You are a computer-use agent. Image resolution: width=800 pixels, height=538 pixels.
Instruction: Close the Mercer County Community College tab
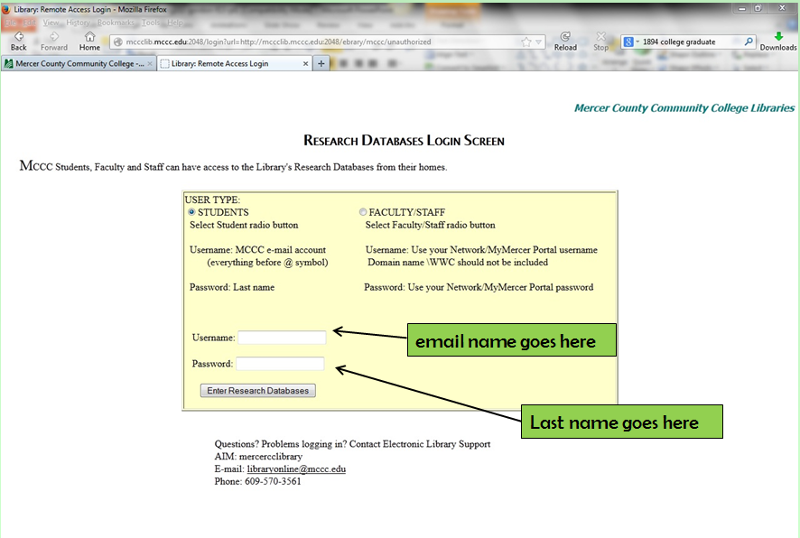pos(150,64)
